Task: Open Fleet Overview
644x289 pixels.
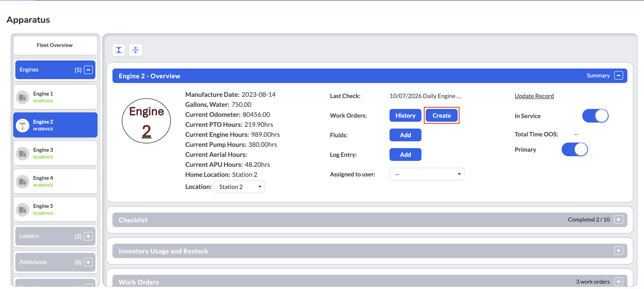Action: (55, 45)
